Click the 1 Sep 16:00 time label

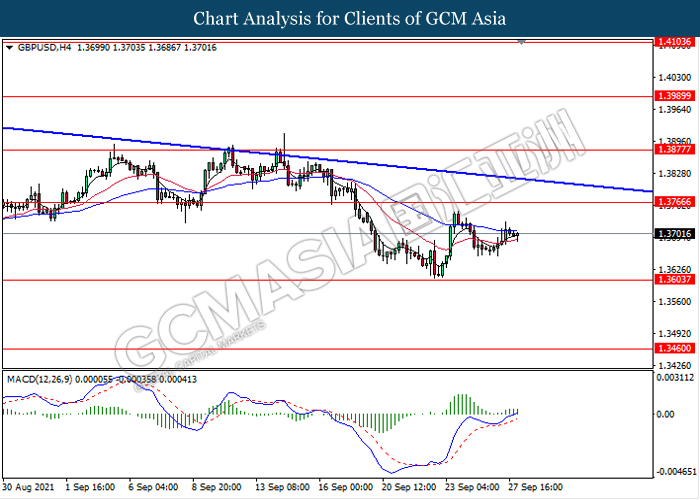(x=90, y=487)
